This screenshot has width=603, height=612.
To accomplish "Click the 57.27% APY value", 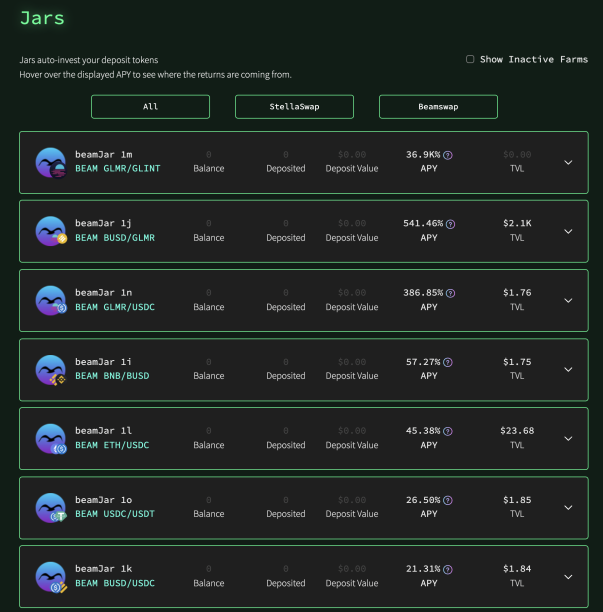I will [x=423, y=362].
